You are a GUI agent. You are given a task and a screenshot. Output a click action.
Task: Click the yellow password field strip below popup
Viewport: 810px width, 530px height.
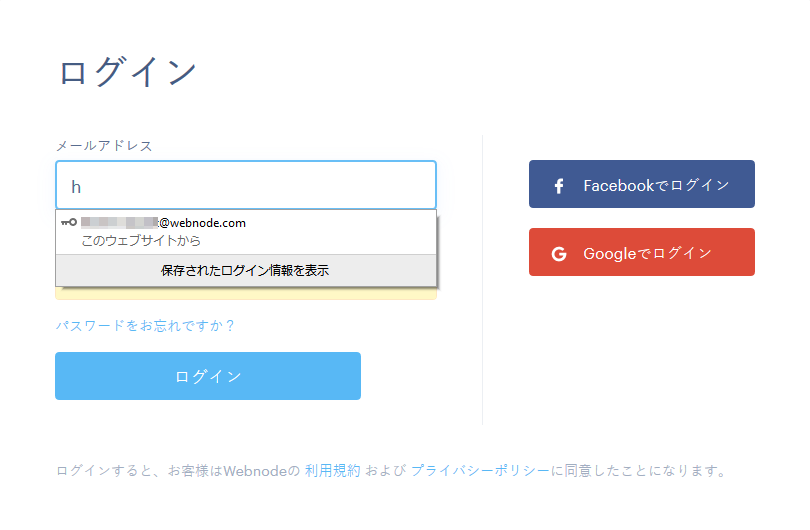(x=245, y=294)
